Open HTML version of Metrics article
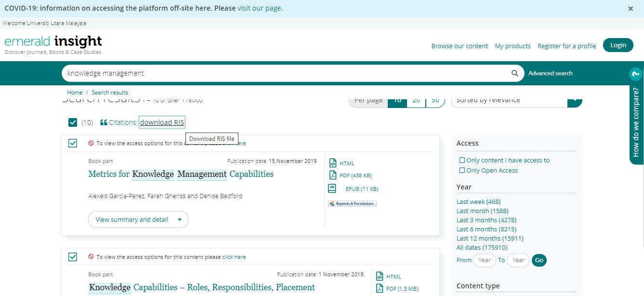This screenshot has height=296, width=644. (x=346, y=163)
